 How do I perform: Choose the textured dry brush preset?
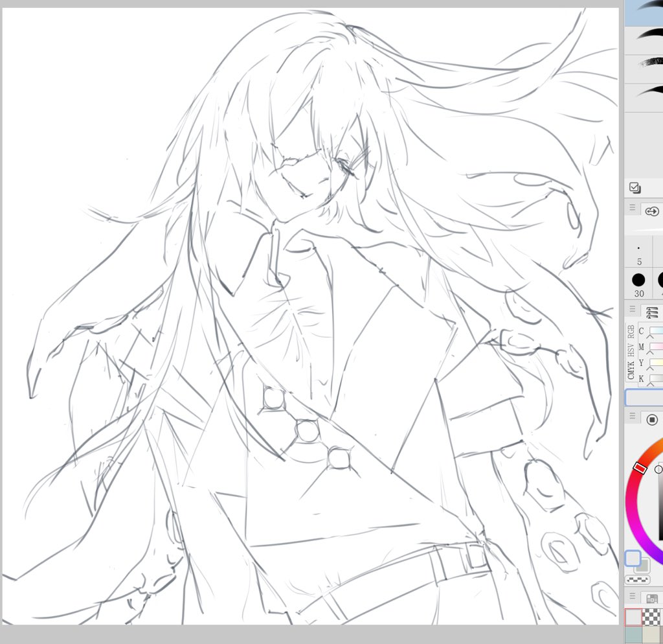coord(644,69)
